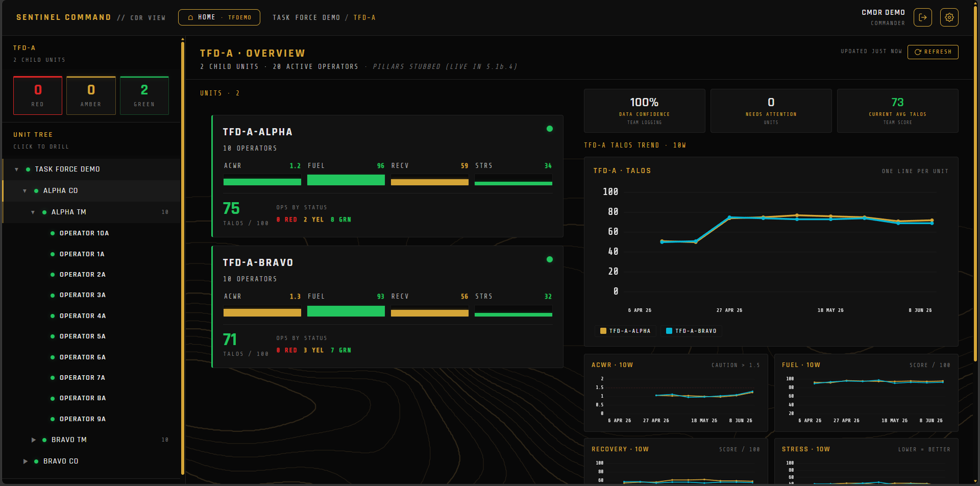Click the STRESS 10W chart title
The width and height of the screenshot is (980, 486).
(x=806, y=449)
